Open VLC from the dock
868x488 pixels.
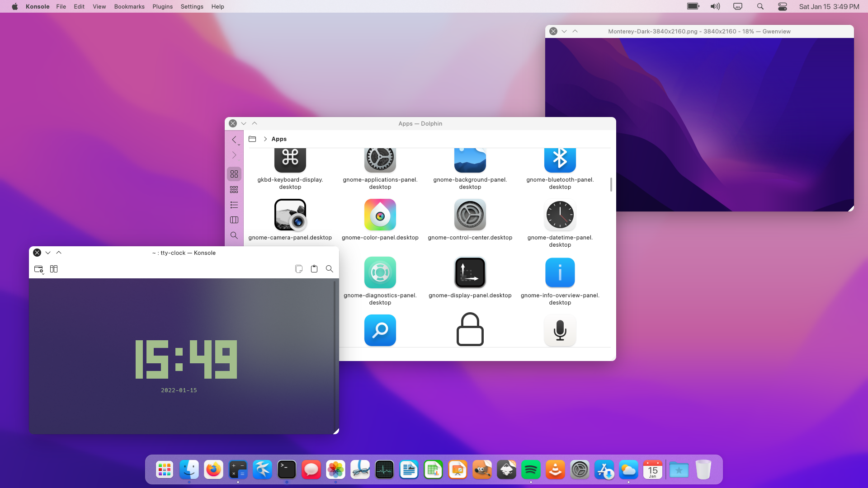[x=555, y=470]
